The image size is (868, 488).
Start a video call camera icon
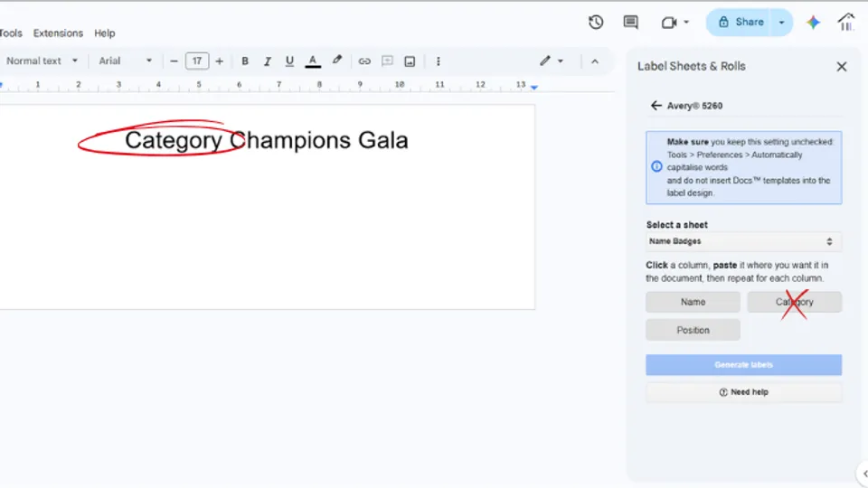tap(669, 22)
